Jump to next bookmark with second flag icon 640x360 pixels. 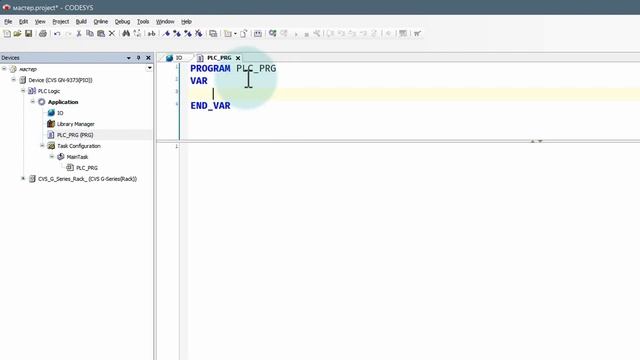[x=177, y=33]
